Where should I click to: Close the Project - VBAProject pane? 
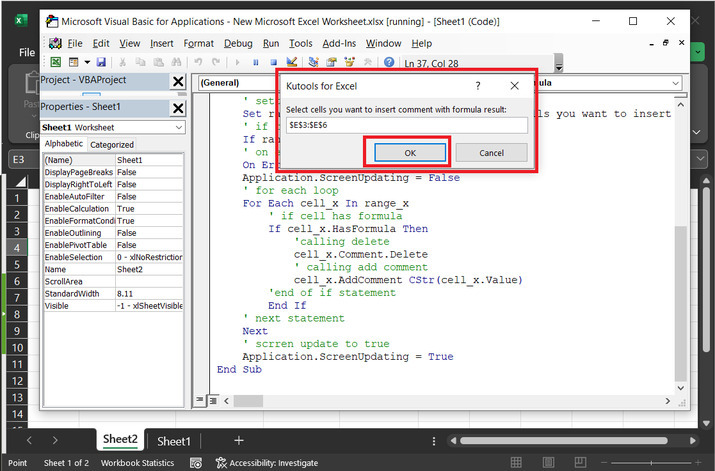pos(177,82)
